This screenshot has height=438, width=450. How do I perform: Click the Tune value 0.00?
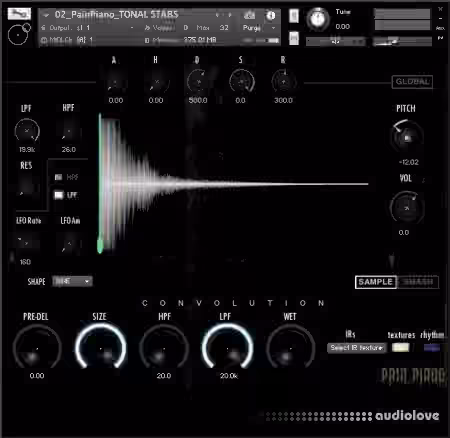(342, 27)
